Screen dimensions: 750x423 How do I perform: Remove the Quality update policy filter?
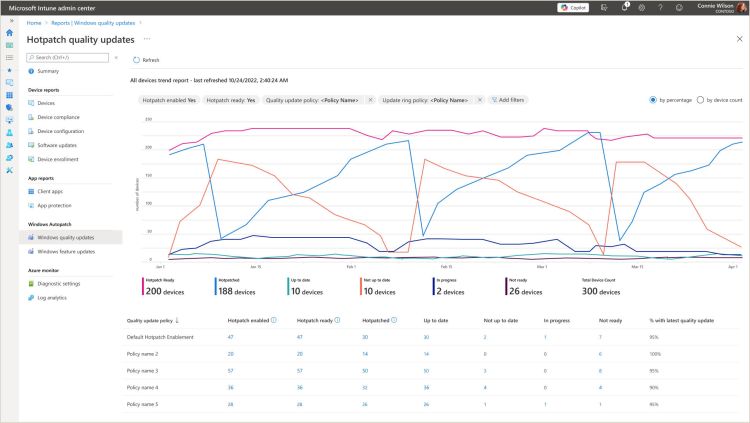pyautogui.click(x=370, y=100)
